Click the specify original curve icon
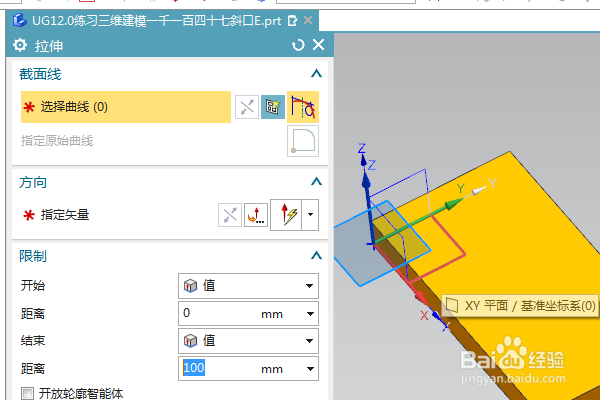This screenshot has height=400, width=600. [303, 141]
